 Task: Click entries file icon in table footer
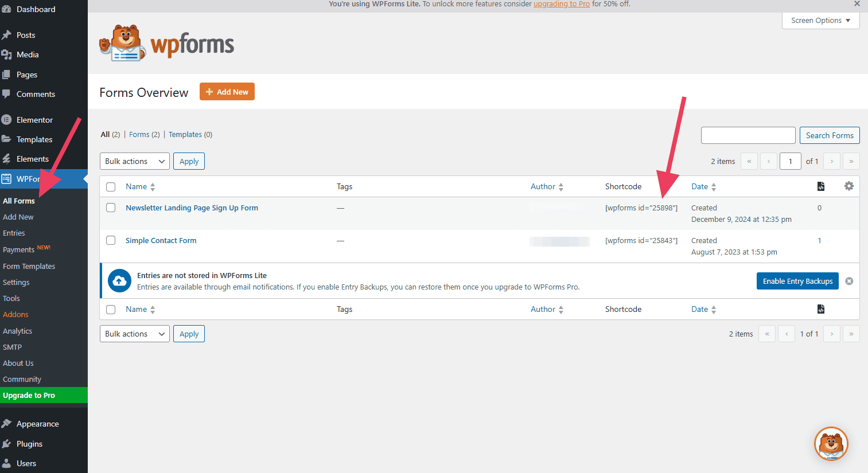821,309
